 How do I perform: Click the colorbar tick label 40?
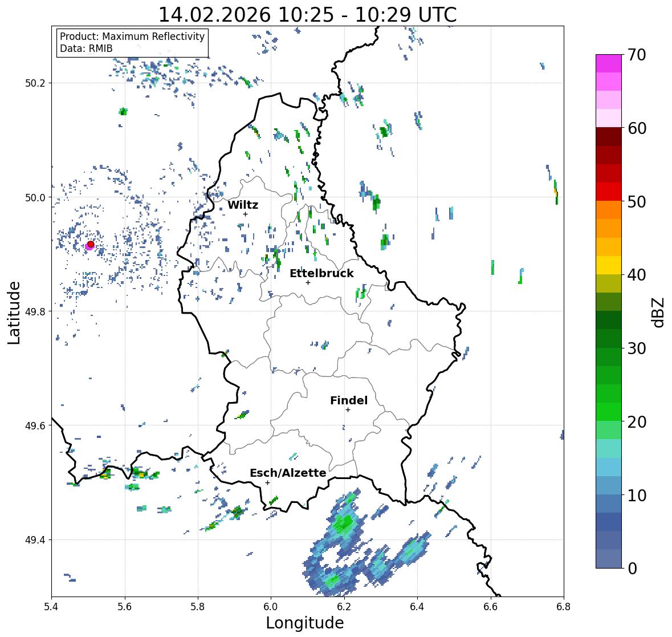[637, 275]
